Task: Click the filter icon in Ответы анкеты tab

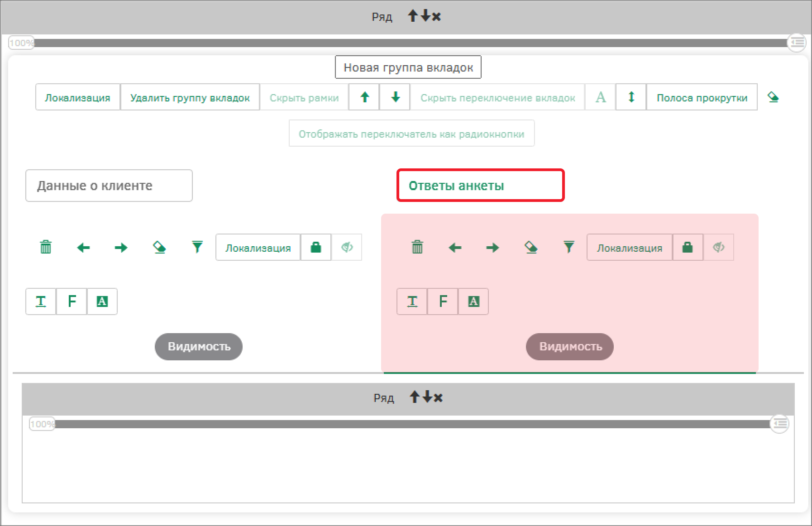Action: click(568, 247)
